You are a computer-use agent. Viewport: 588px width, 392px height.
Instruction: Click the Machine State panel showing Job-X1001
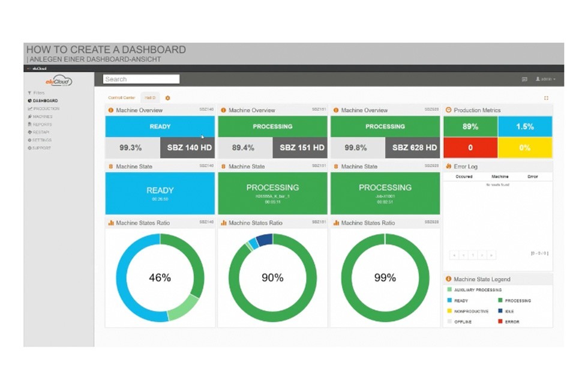385,193
